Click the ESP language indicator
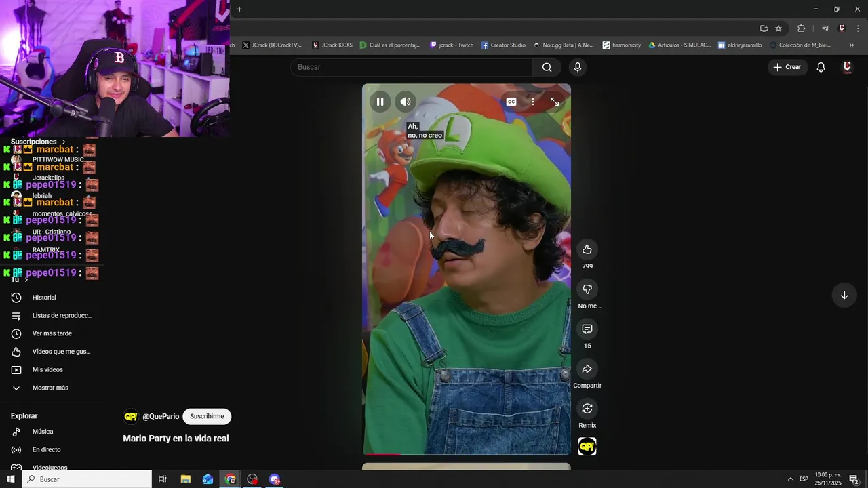 click(804, 479)
